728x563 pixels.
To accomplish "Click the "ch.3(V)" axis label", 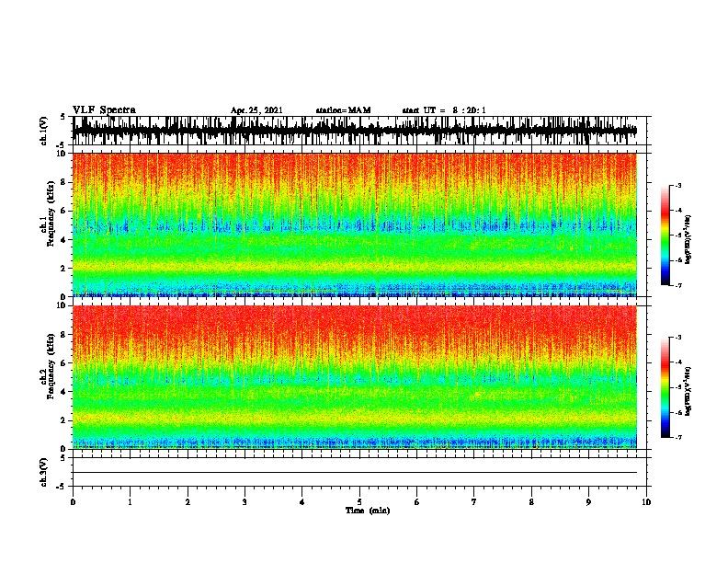I will coord(44,472).
